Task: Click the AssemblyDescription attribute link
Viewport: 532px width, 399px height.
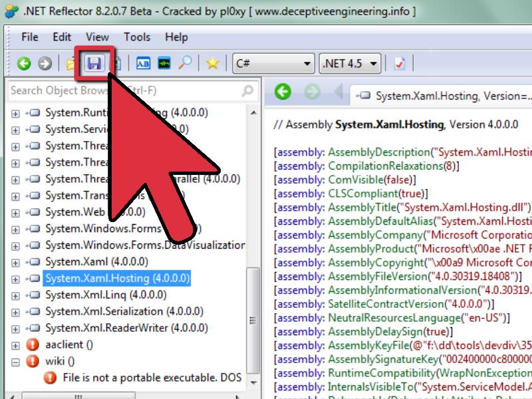Action: coord(379,152)
